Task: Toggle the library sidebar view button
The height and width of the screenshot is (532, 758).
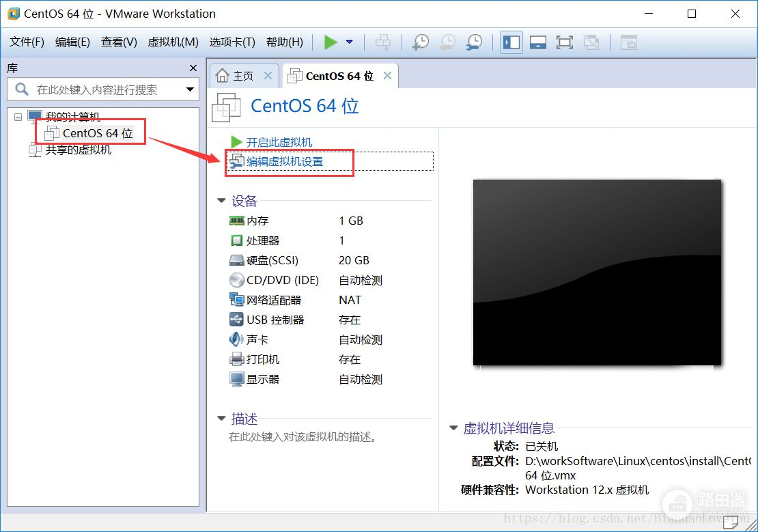Action: 511,42
